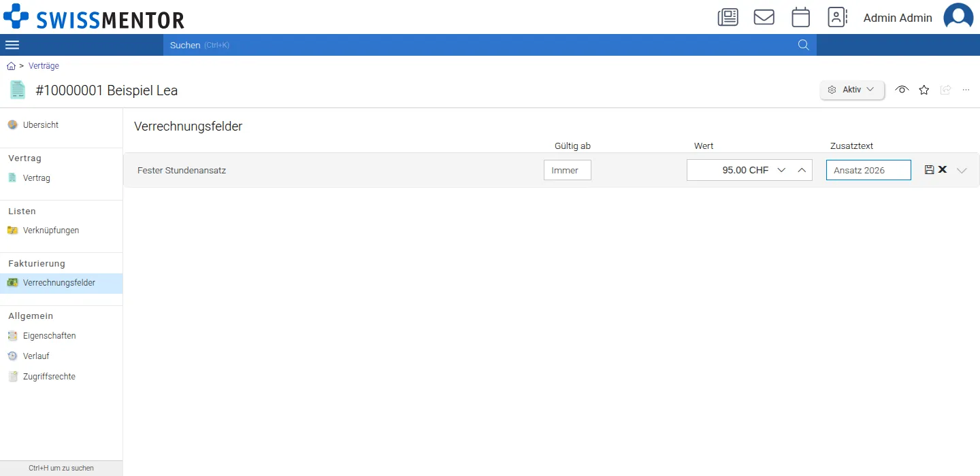Open the hamburger navigation menu
The width and height of the screenshot is (980, 476).
click(x=12, y=45)
